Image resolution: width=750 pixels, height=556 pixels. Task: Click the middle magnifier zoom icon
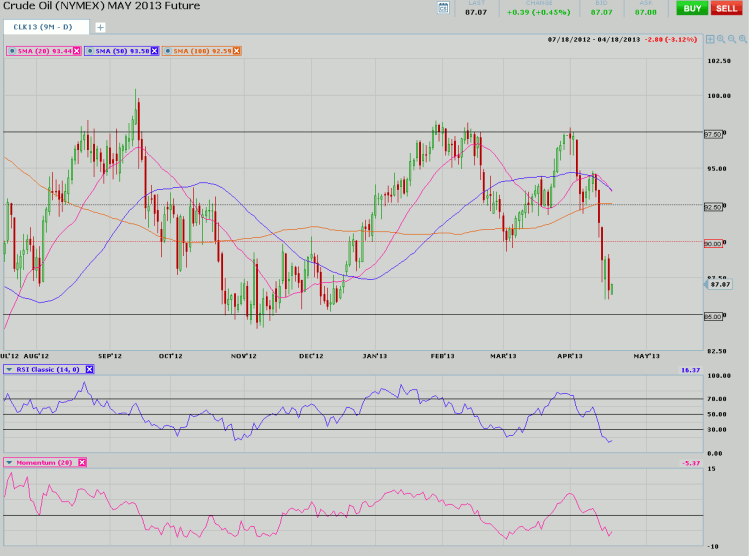(x=731, y=39)
